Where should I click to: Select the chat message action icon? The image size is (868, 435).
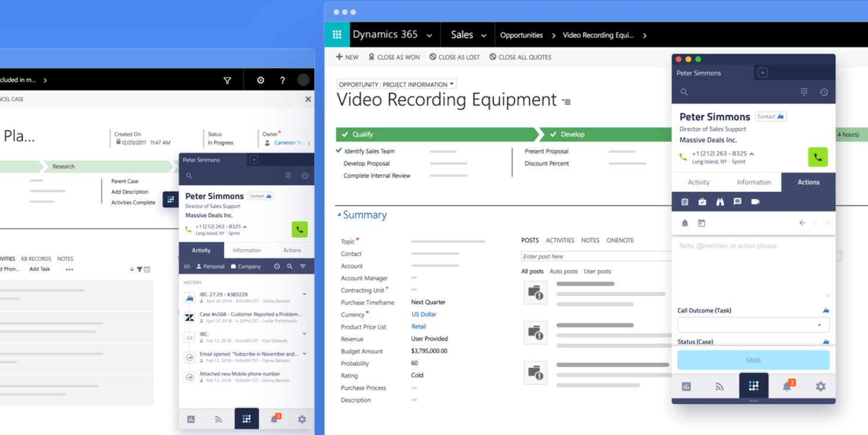(738, 202)
